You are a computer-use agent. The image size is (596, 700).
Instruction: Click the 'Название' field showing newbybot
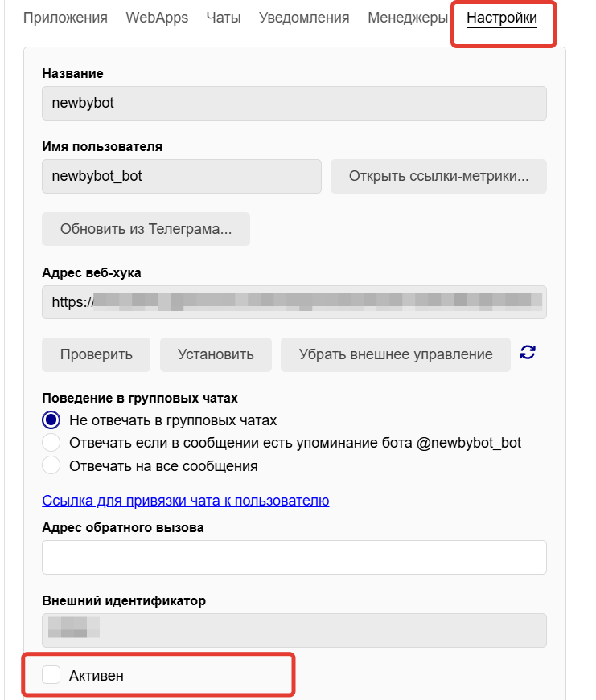pyautogui.click(x=294, y=103)
